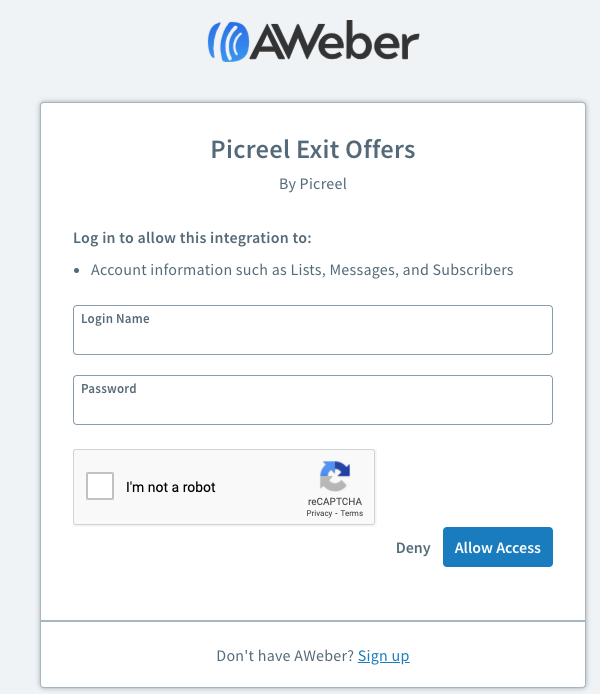Viewport: 600px width, 694px height.
Task: Focus the Login Name input field
Action: point(313,337)
